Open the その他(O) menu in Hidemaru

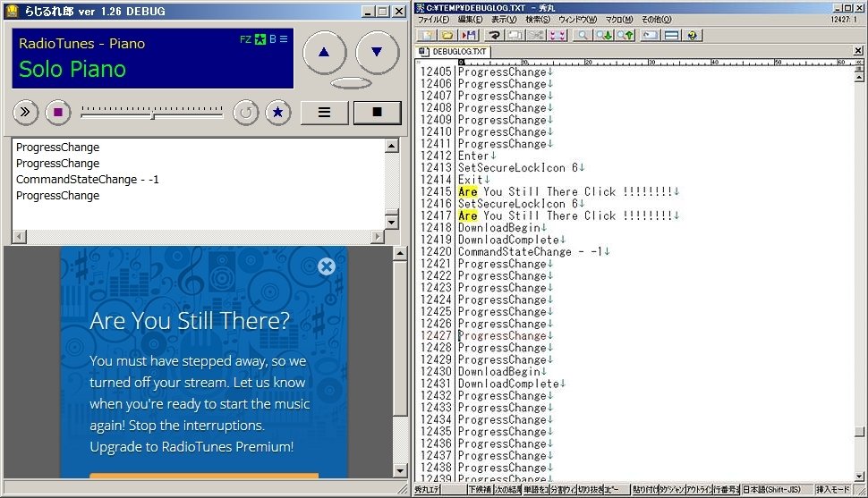pos(657,20)
